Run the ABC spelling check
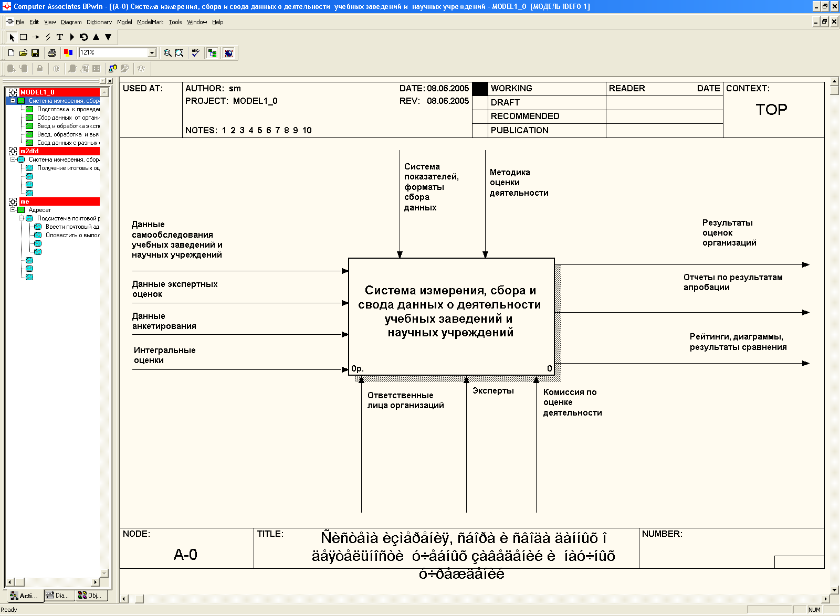This screenshot has height=616, width=840. tap(195, 53)
